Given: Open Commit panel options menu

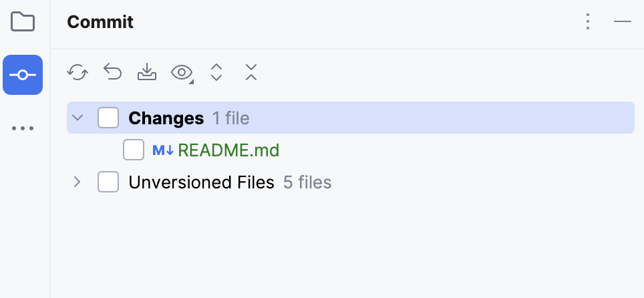Looking at the screenshot, I should tap(588, 22).
